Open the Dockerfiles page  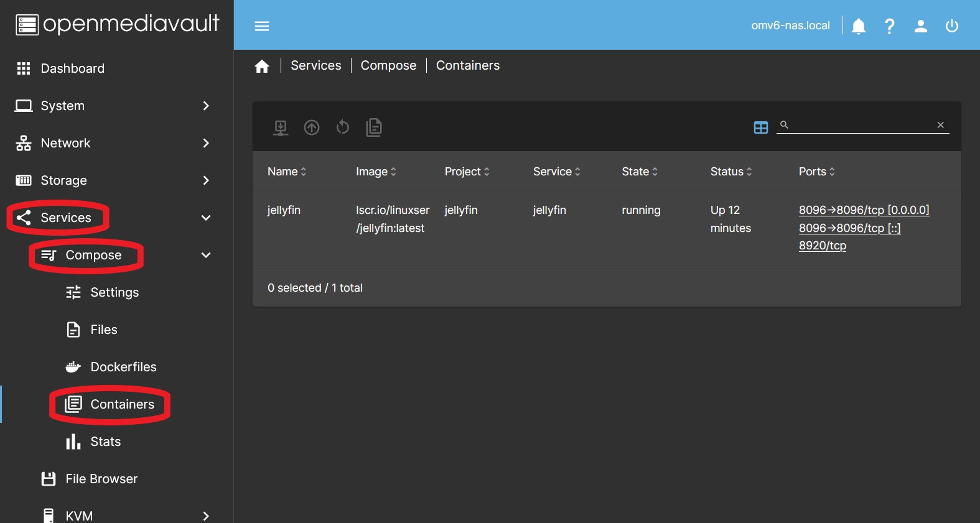coord(123,367)
